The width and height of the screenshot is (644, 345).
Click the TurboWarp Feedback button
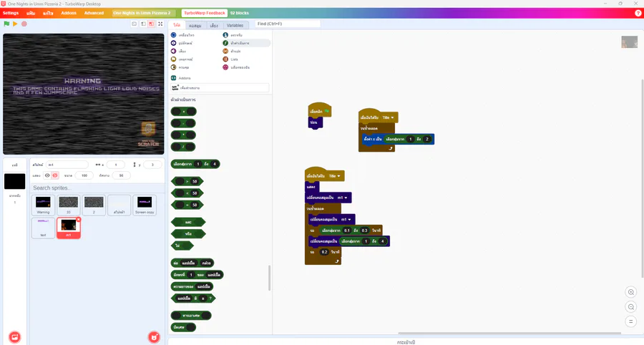point(205,13)
